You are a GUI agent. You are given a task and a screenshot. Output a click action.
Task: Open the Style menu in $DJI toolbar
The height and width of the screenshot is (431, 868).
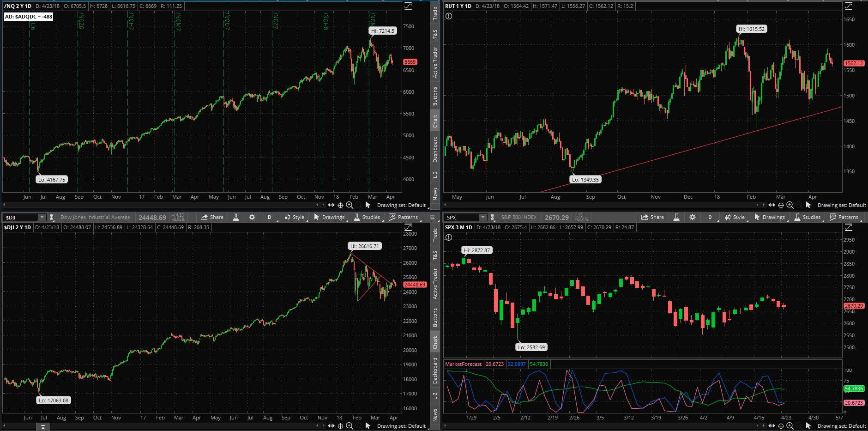click(x=295, y=217)
